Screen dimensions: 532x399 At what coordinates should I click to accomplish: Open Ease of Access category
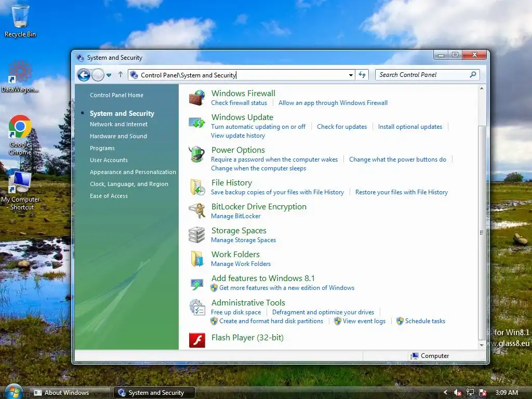(x=109, y=196)
